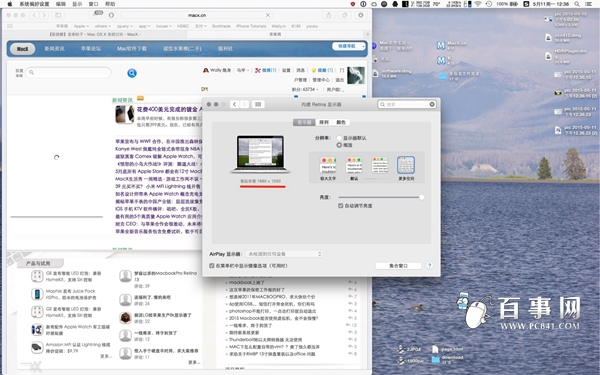Click the user avatar image on the webpage

(x=356, y=75)
